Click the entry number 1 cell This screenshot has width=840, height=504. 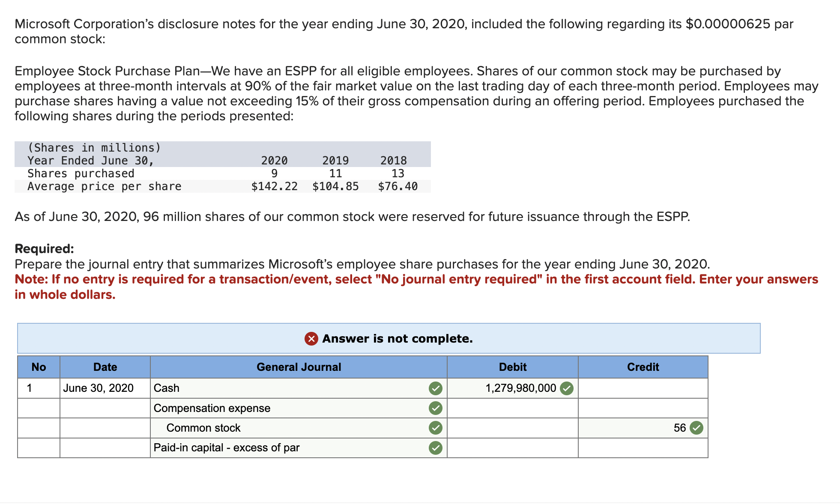coord(39,388)
